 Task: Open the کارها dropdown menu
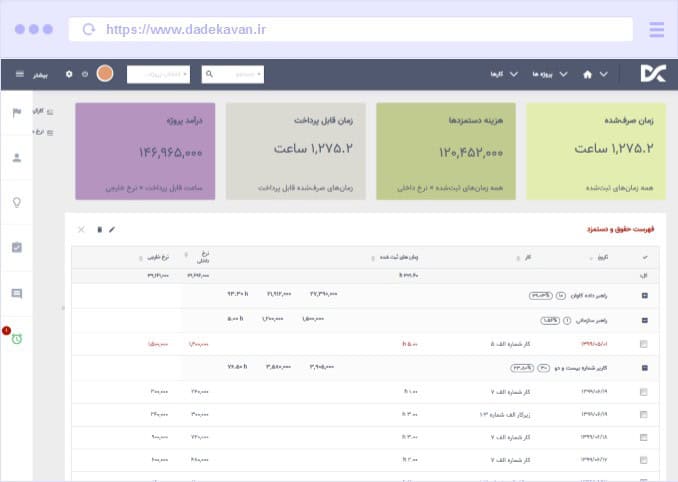tap(504, 74)
